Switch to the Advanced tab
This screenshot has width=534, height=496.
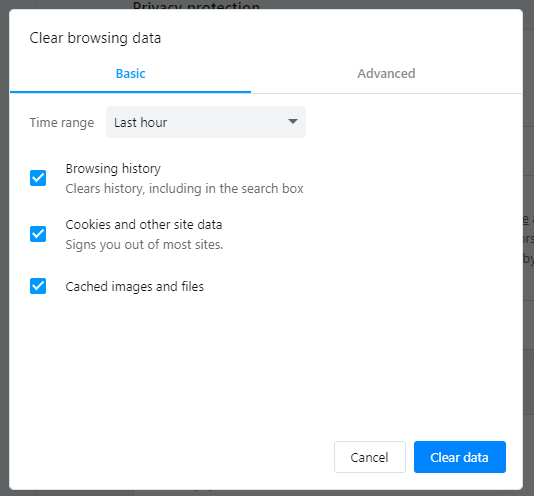[x=386, y=74]
